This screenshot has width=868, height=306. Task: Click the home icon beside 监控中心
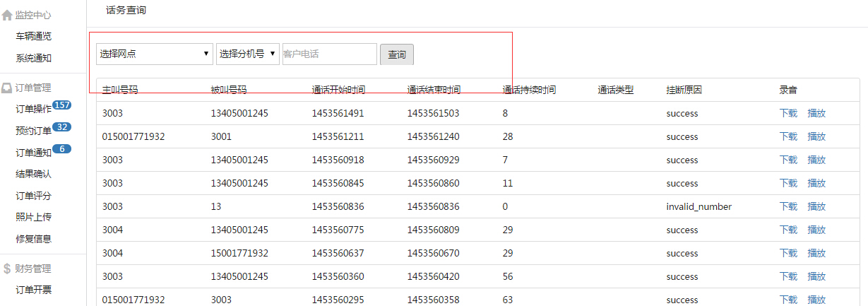(7, 15)
